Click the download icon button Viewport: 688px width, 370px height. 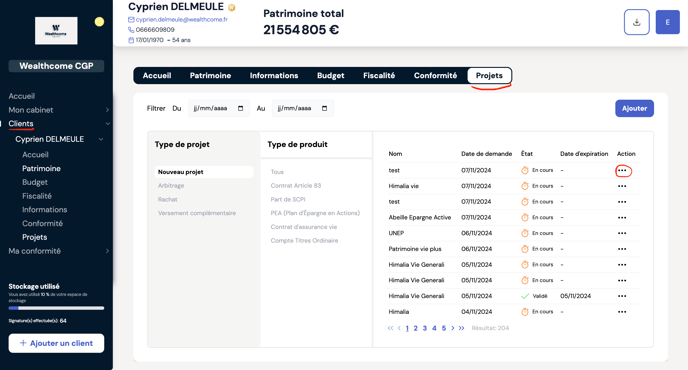click(x=636, y=22)
